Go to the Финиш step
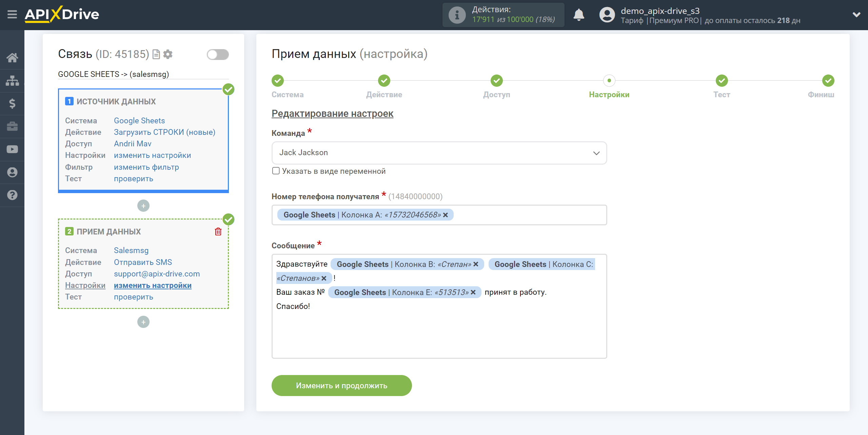 [828, 81]
